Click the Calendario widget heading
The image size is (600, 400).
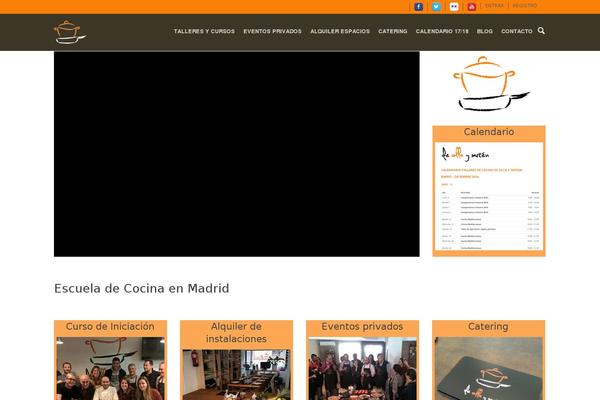(489, 132)
